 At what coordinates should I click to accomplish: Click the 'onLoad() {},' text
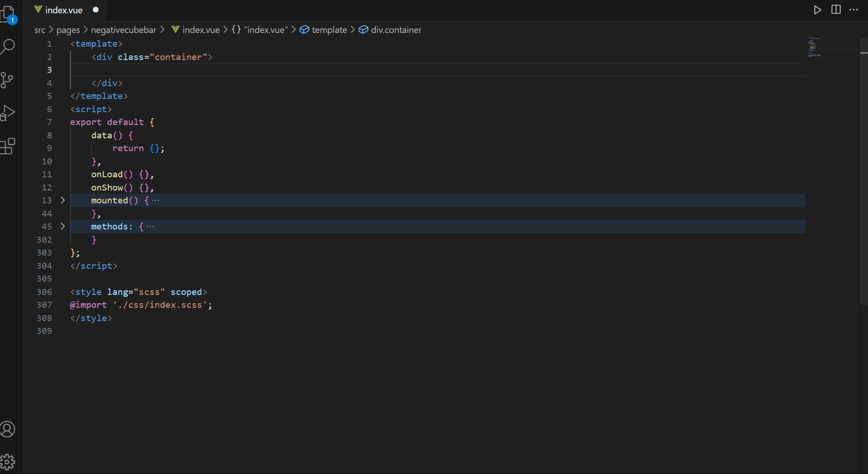(122, 174)
